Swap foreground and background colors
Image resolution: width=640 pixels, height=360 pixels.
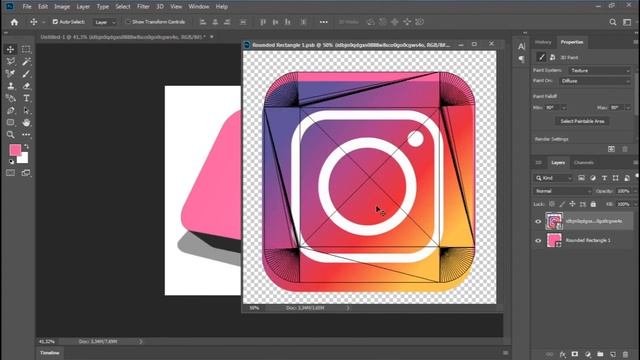pos(27,147)
